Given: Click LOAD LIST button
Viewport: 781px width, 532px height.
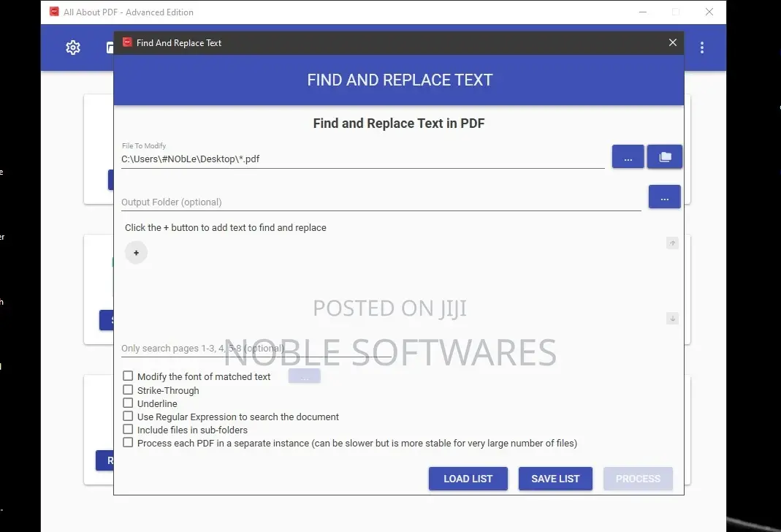Looking at the screenshot, I should tap(468, 479).
